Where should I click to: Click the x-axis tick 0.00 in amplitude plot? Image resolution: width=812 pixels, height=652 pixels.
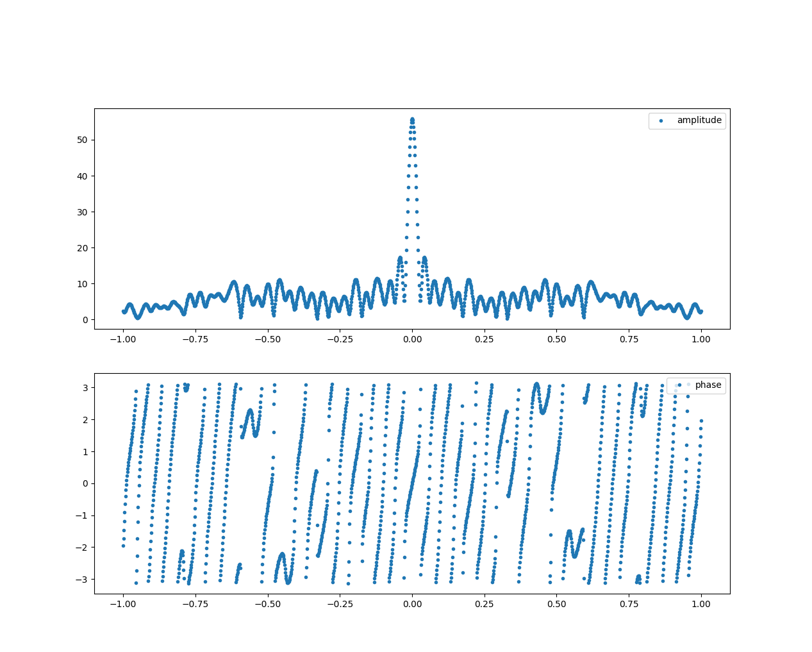coord(412,339)
